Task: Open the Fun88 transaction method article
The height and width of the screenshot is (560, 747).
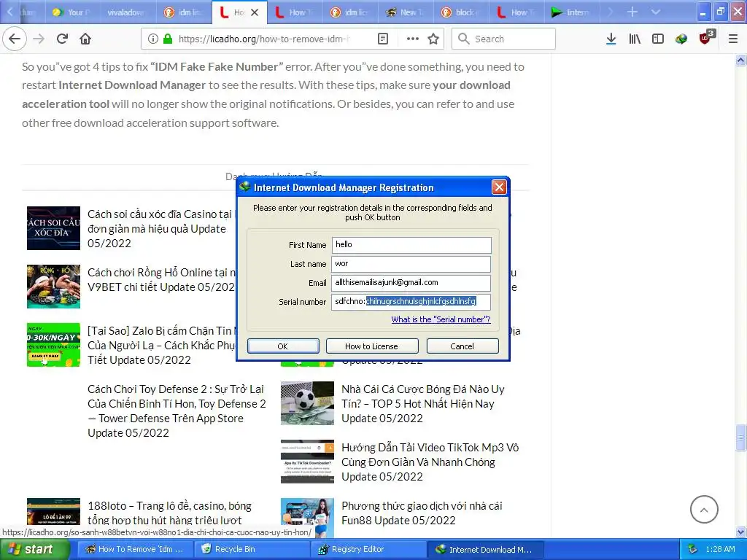Action: click(x=422, y=513)
